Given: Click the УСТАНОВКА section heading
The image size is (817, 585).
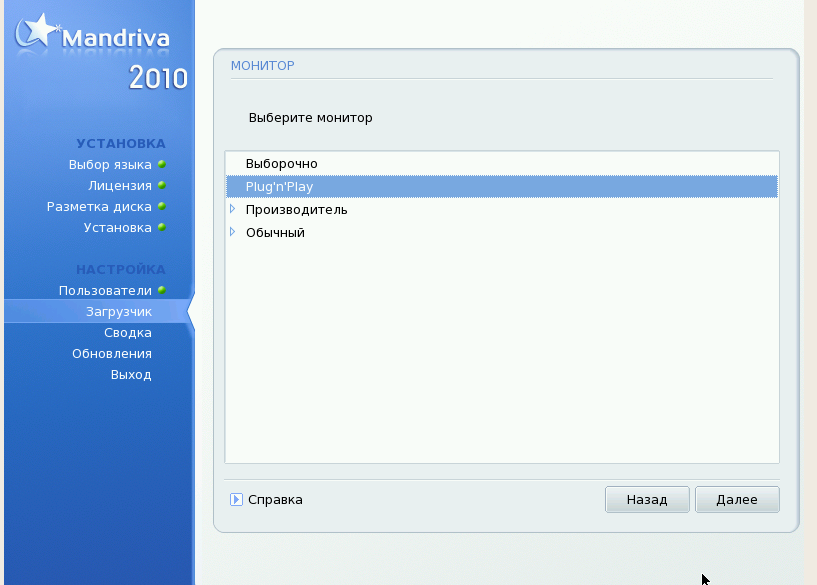Looking at the screenshot, I should 121,143.
